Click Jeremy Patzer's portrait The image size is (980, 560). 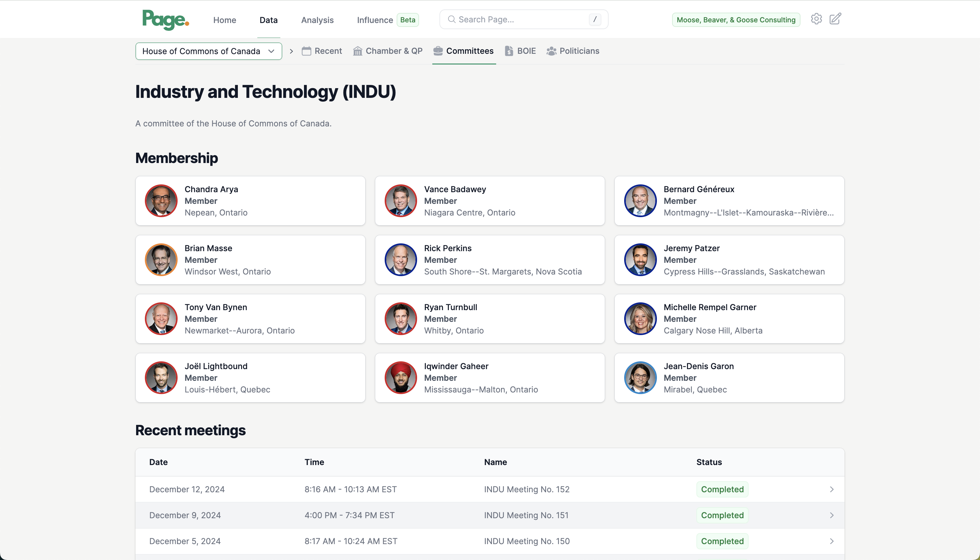coord(640,260)
